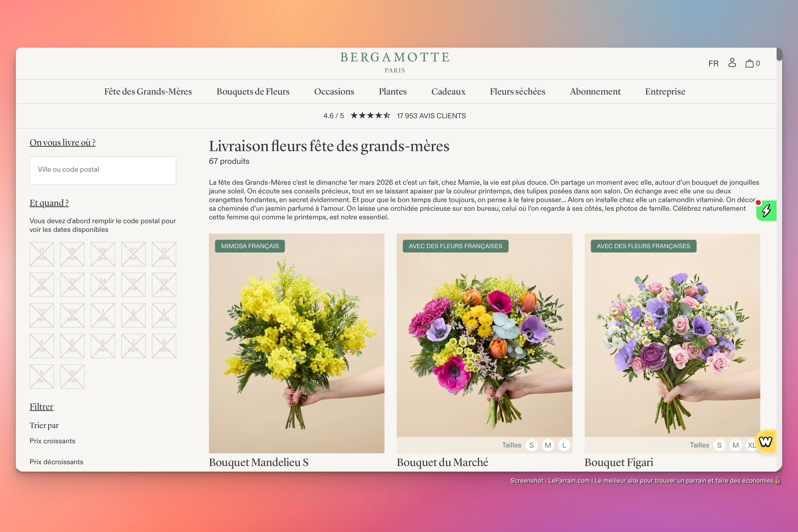Screen dimensions: 798x532
Task: Select size S on Bouquet Figari
Action: (719, 445)
